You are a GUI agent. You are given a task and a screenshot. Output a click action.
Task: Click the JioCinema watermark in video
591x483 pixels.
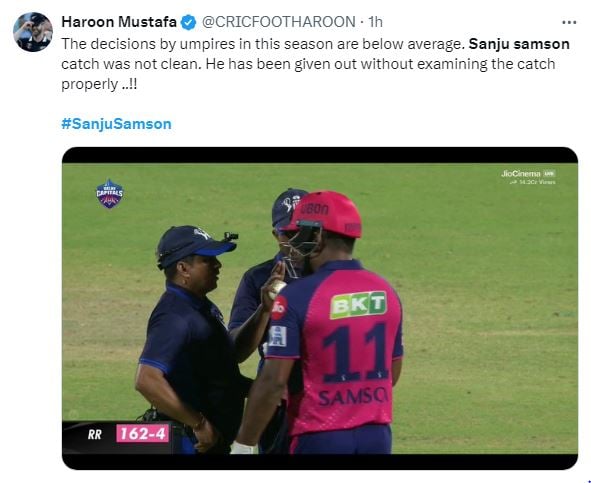(528, 177)
